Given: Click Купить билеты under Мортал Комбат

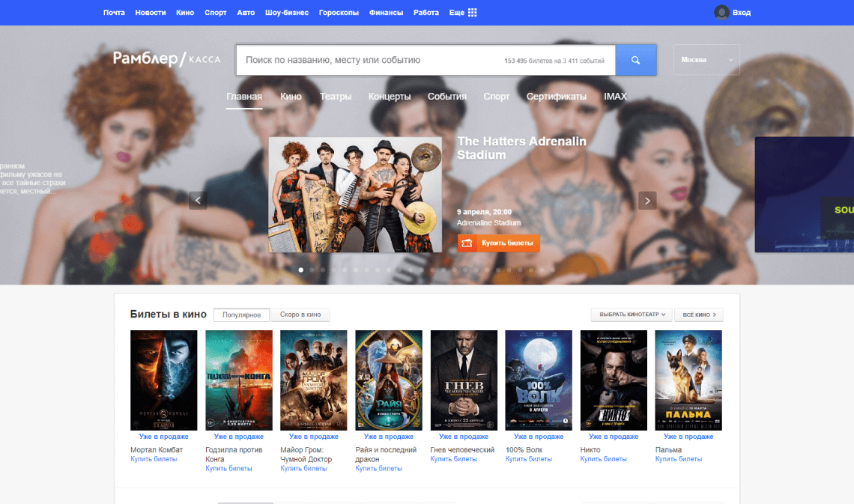Looking at the screenshot, I should (x=154, y=459).
